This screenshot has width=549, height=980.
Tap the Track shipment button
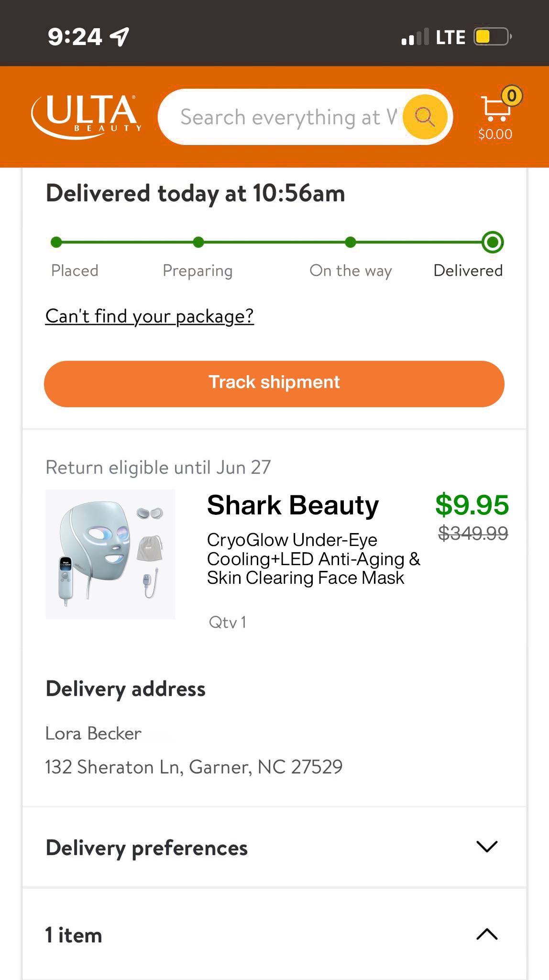pyautogui.click(x=274, y=384)
